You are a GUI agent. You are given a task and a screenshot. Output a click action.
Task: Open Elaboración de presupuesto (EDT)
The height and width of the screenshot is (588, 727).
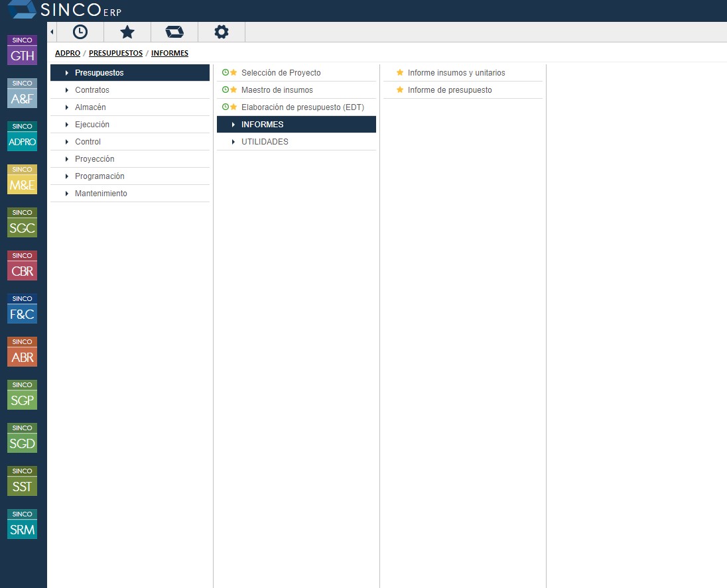303,107
